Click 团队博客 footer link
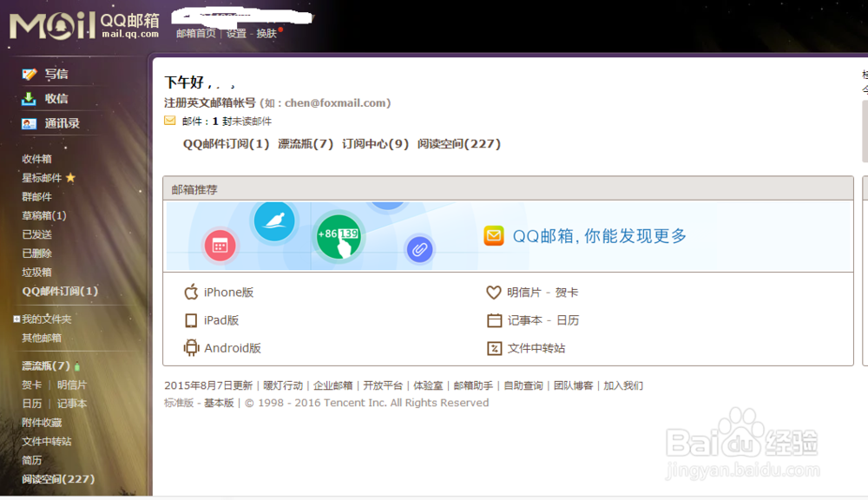Image resolution: width=868 pixels, height=500 pixels. pyautogui.click(x=573, y=385)
